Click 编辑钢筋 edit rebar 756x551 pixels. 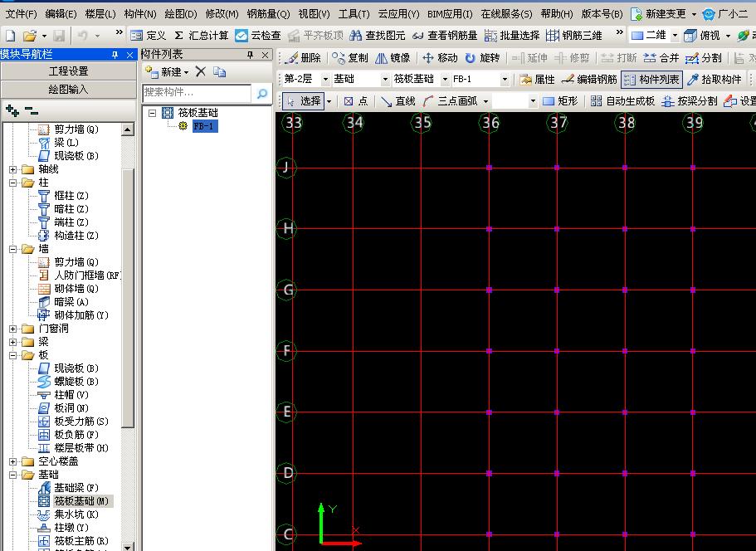click(589, 79)
